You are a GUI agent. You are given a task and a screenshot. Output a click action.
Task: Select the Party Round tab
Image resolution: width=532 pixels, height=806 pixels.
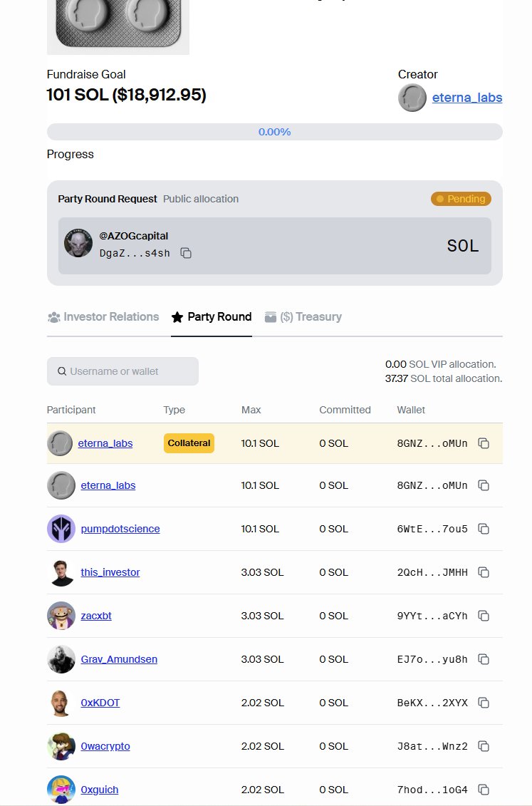[x=212, y=316]
